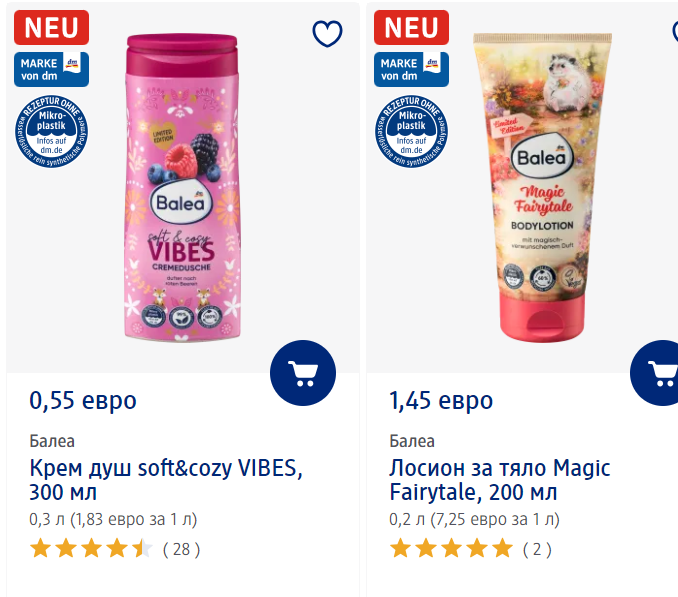Click the five-star rating of Magic Fairytale lotion
Viewport: 678px width, 597px height.
click(x=451, y=548)
